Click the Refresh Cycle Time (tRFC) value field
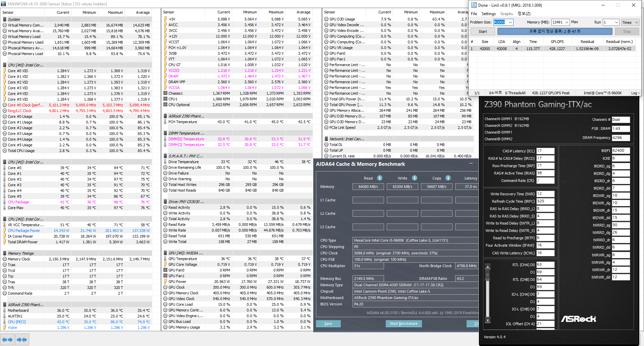This screenshot has height=346, width=644. (x=545, y=201)
